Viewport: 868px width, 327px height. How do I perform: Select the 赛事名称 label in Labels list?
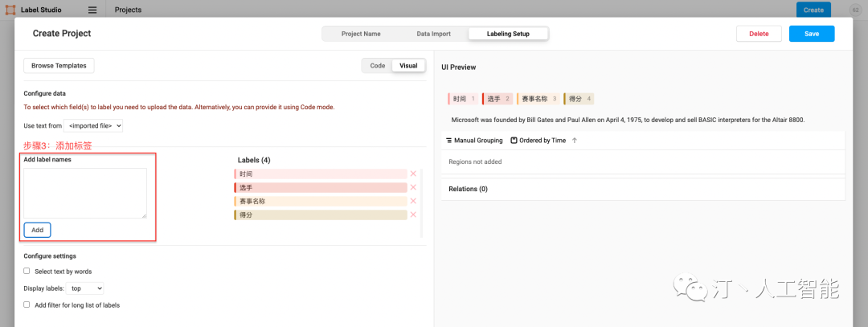(321, 201)
